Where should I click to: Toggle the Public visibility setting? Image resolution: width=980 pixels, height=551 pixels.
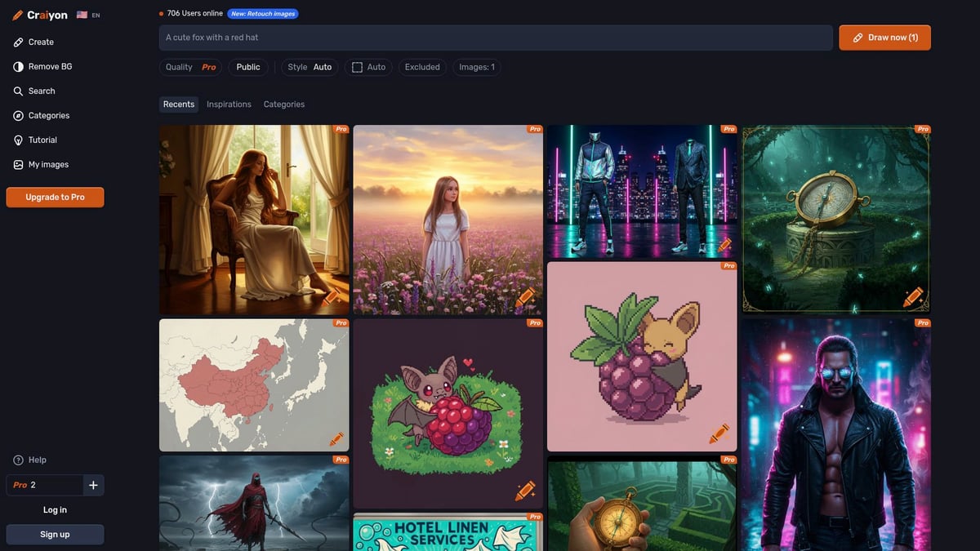[248, 67]
